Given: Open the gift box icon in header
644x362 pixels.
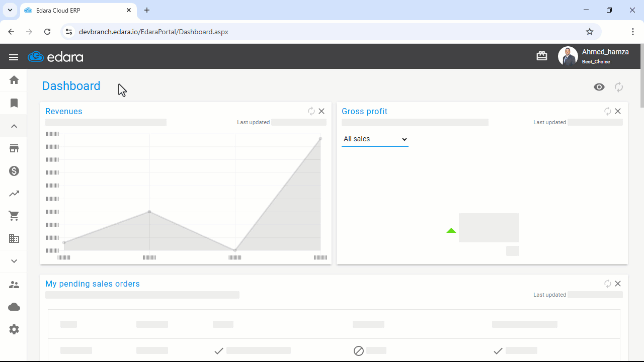Looking at the screenshot, I should point(542,56).
